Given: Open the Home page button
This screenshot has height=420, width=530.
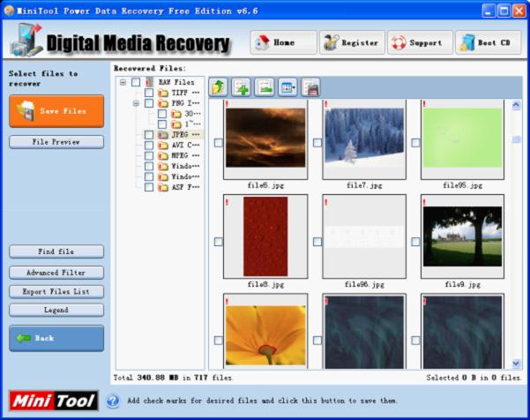Looking at the screenshot, I should (284, 42).
